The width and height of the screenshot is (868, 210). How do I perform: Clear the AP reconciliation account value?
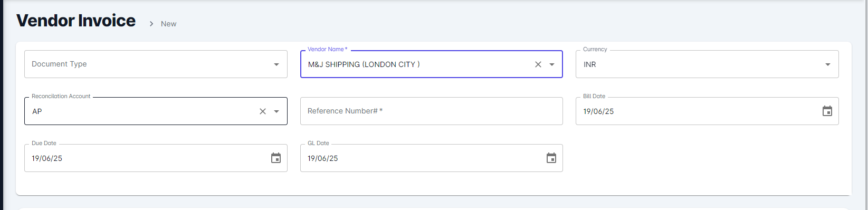263,111
